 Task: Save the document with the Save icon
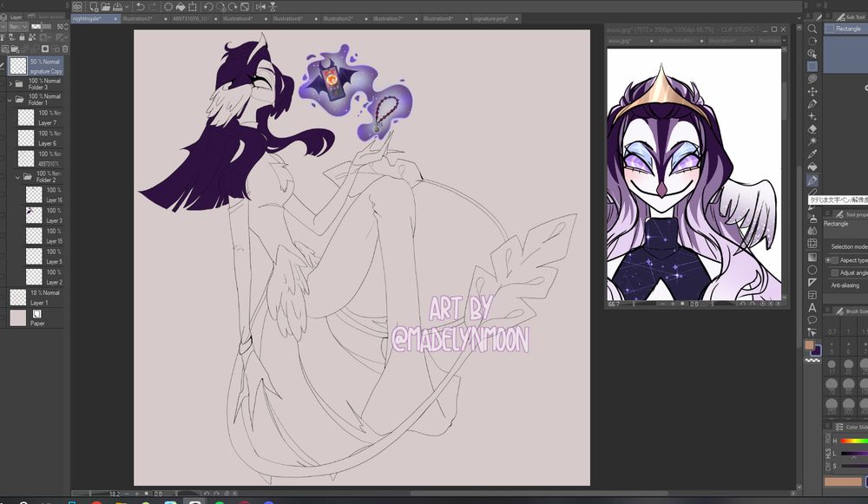(117, 7)
